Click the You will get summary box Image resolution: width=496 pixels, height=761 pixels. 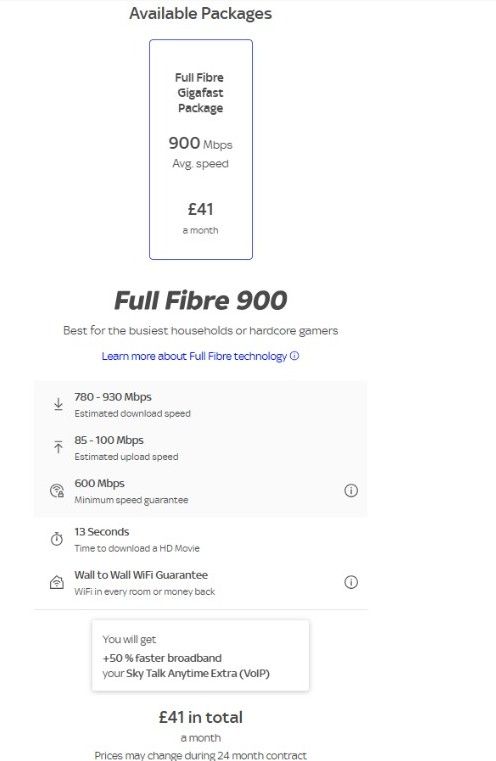pyautogui.click(x=200, y=655)
